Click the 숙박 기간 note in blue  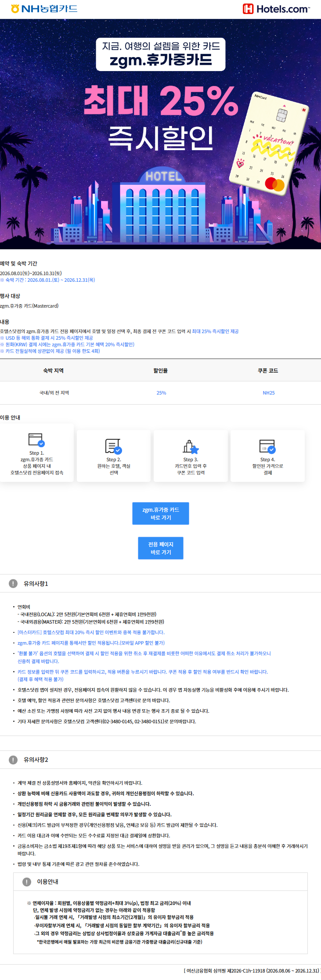[x=47, y=280]
